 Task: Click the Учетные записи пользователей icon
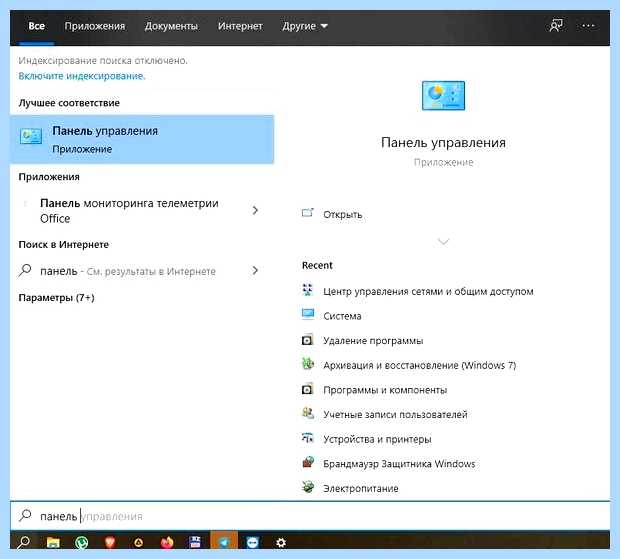pos(308,414)
